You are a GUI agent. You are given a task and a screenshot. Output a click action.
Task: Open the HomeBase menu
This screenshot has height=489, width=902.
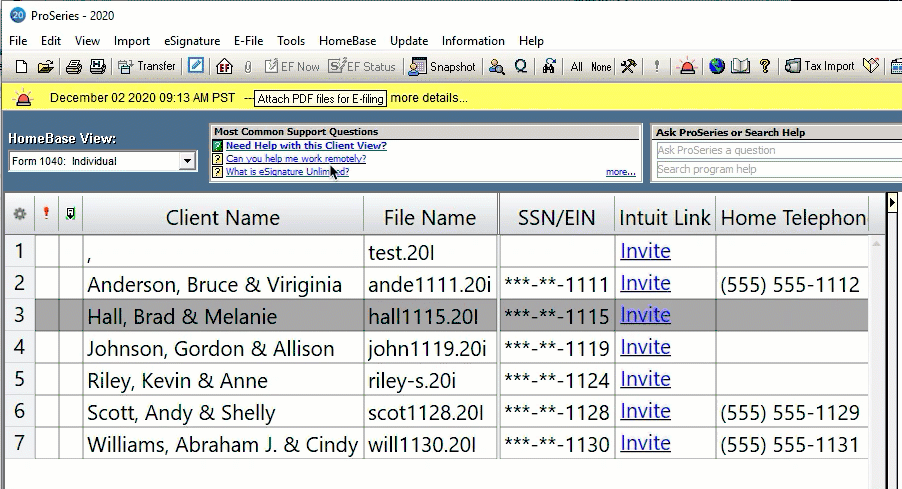coord(347,41)
